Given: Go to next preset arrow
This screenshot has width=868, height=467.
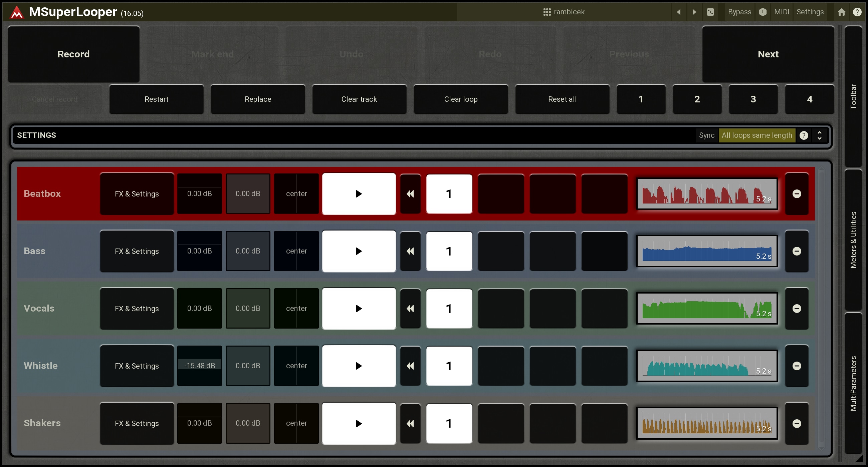Looking at the screenshot, I should click(x=694, y=12).
